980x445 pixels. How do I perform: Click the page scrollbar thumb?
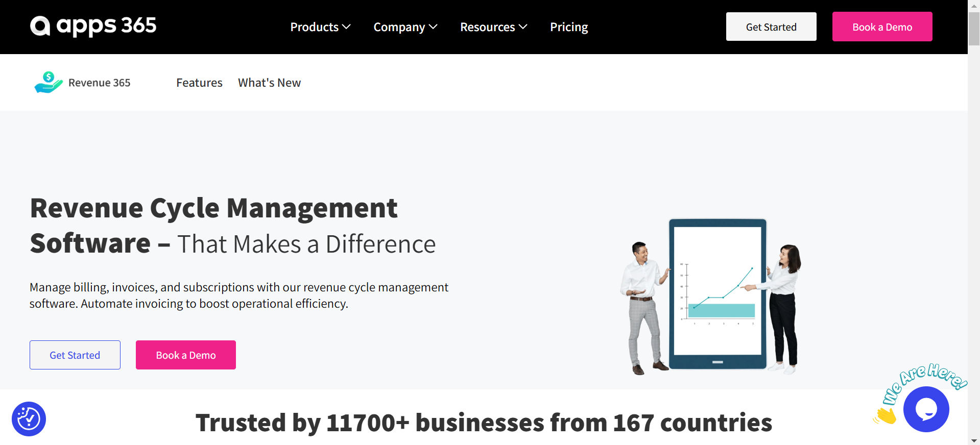[974, 28]
